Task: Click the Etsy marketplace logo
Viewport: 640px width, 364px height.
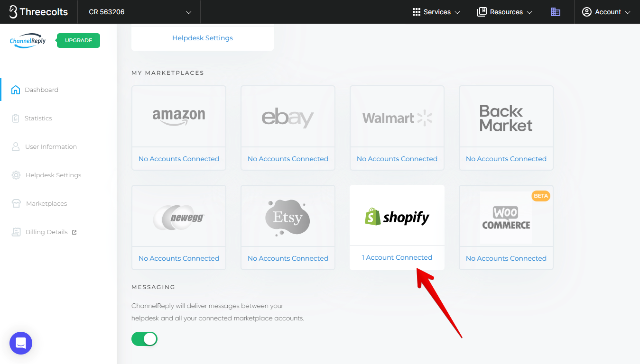Action: (x=288, y=218)
